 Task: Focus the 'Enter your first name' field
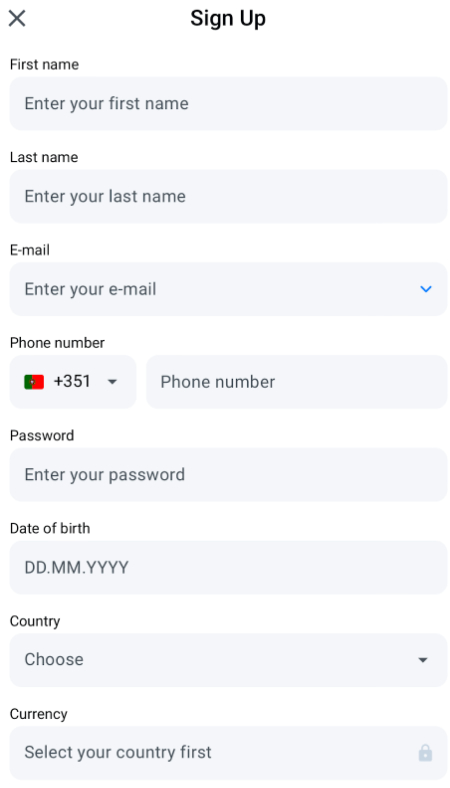[x=228, y=104]
